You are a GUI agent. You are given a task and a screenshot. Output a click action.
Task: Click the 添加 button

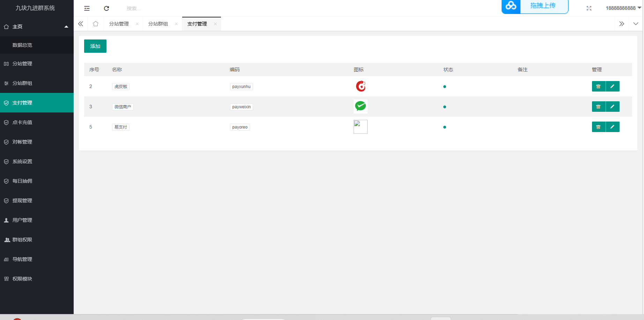(x=95, y=46)
